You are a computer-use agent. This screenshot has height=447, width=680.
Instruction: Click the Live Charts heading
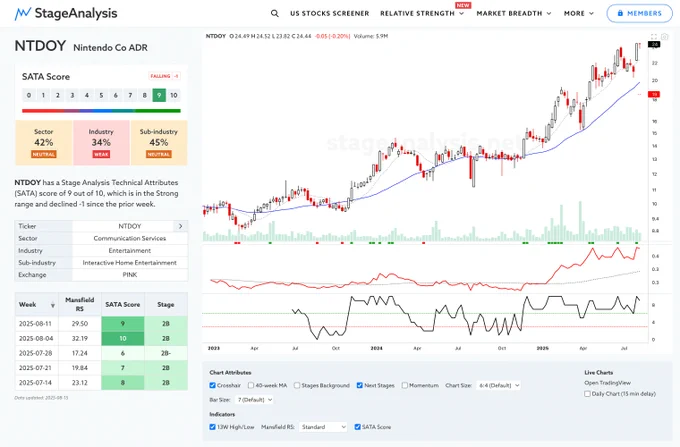pos(598,372)
